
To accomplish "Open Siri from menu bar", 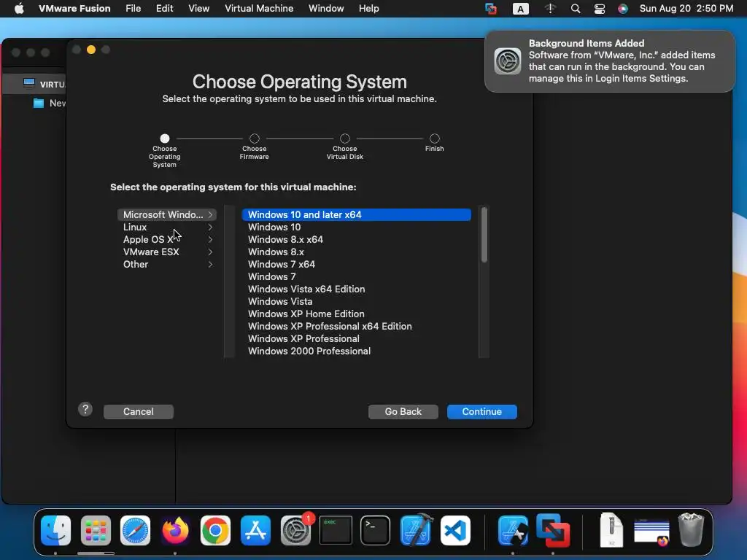I will 623,9.
